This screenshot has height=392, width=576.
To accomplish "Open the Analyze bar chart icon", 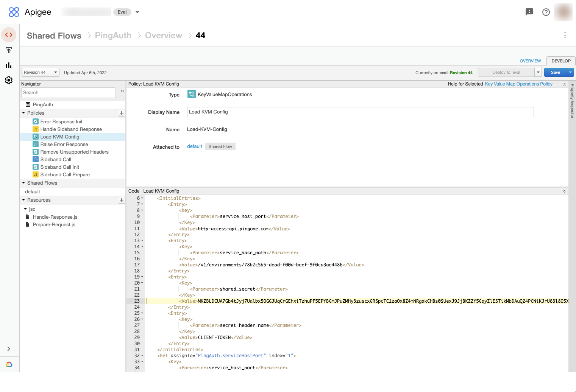I will pyautogui.click(x=9, y=65).
